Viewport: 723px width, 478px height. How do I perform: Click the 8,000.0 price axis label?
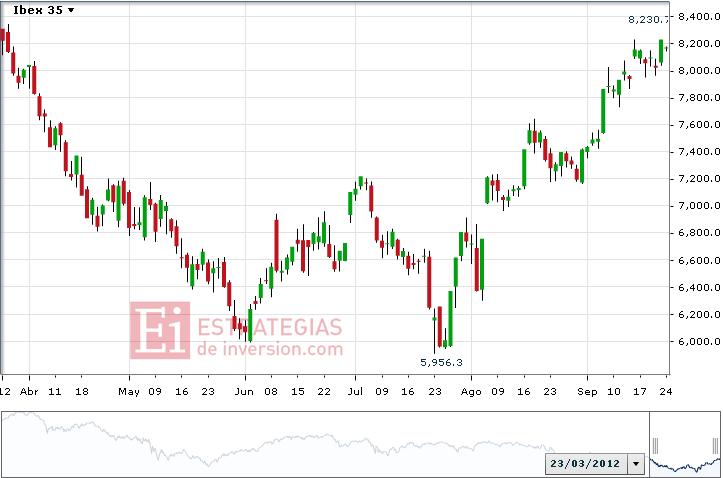699,71
